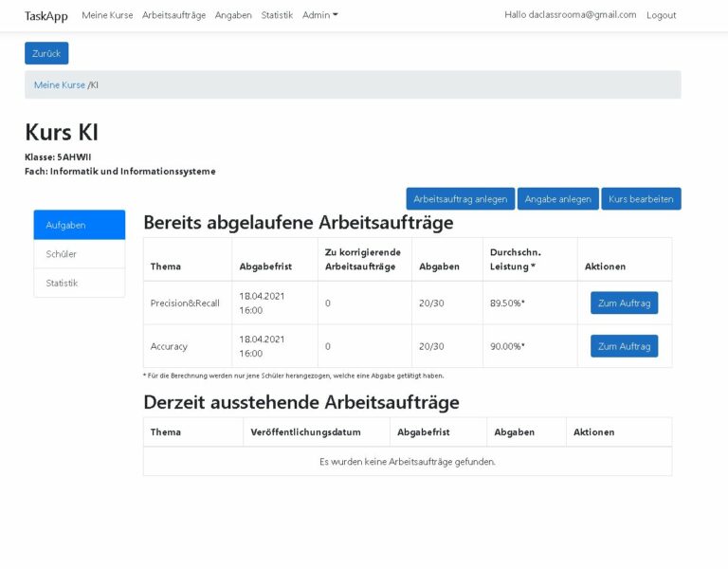
Task: Click Derzeit ausstehende Arbeitsaufträge heading
Action: (301, 402)
